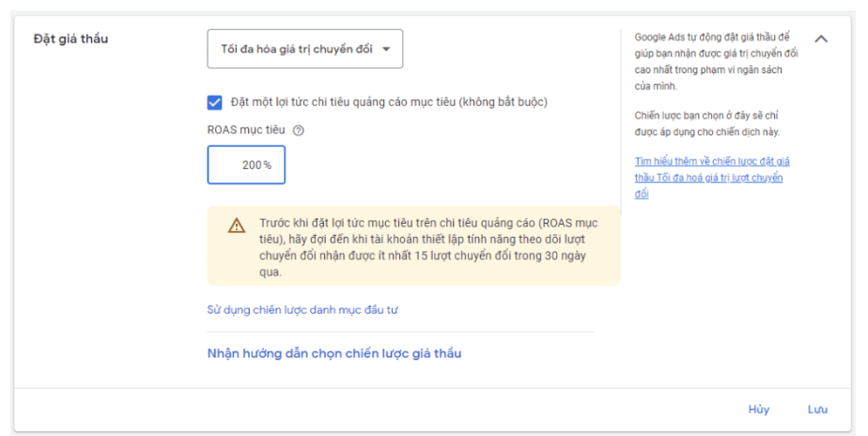Click the Đặt một lợi tức chi tiêu label text
This screenshot has width=868, height=436.
(388, 101)
